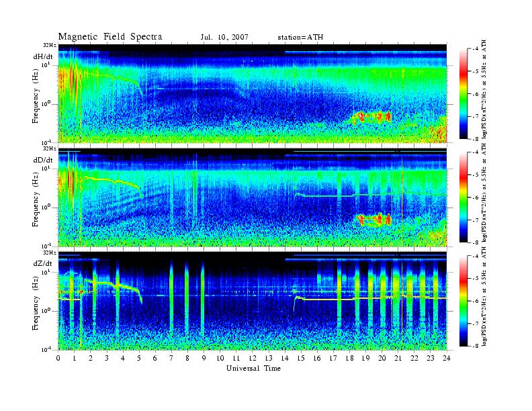Click the color scale bar beside the dH/dt panel
The width and height of the screenshot is (532, 411).
coord(463,94)
